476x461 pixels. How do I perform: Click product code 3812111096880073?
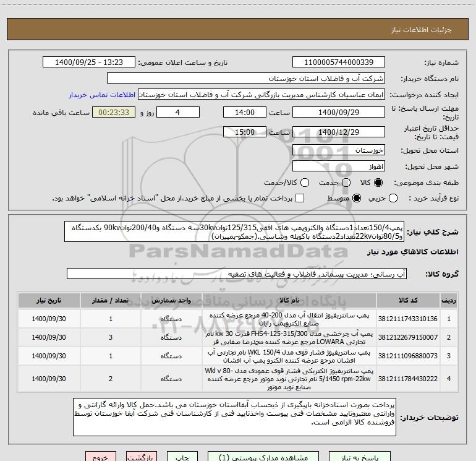tap(408, 356)
